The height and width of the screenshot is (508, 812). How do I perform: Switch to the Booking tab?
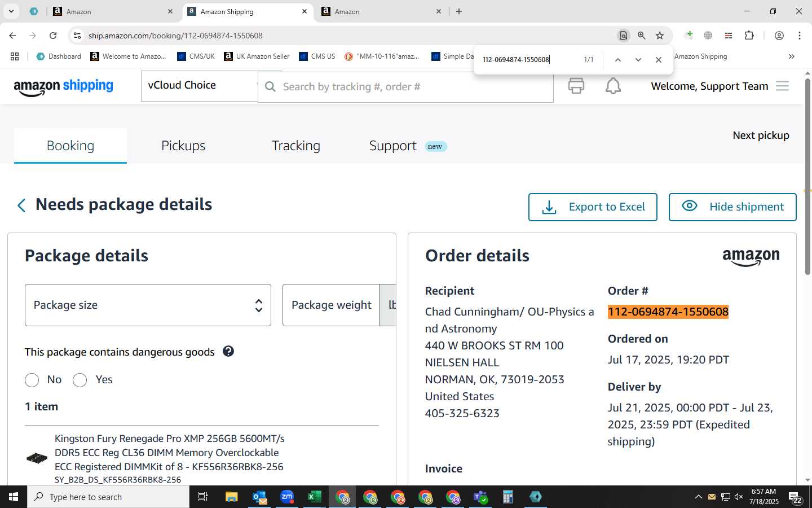click(x=70, y=146)
